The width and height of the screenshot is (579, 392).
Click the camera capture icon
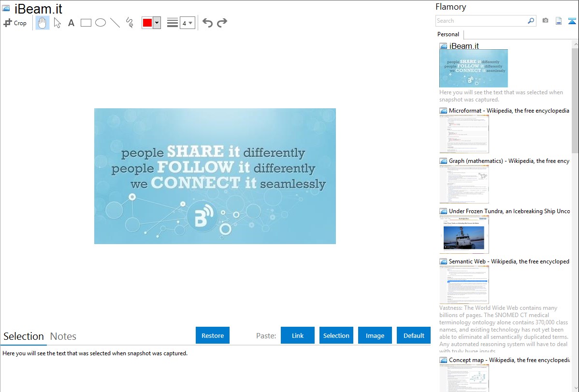(545, 21)
